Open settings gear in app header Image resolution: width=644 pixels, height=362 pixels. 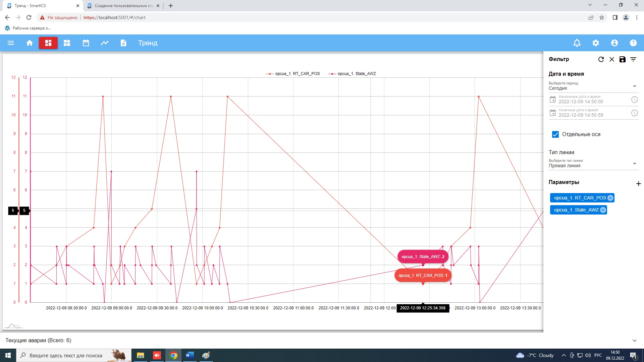[x=596, y=43]
